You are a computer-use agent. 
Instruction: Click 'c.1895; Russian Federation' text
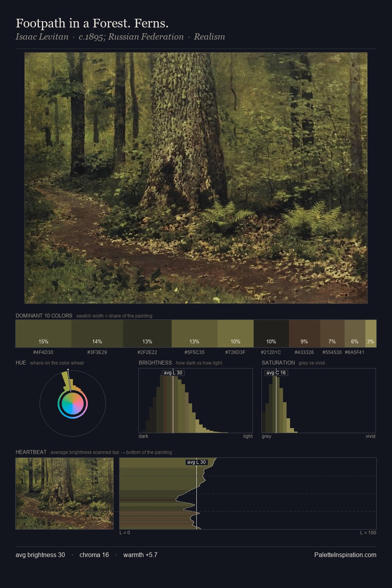[x=131, y=37]
